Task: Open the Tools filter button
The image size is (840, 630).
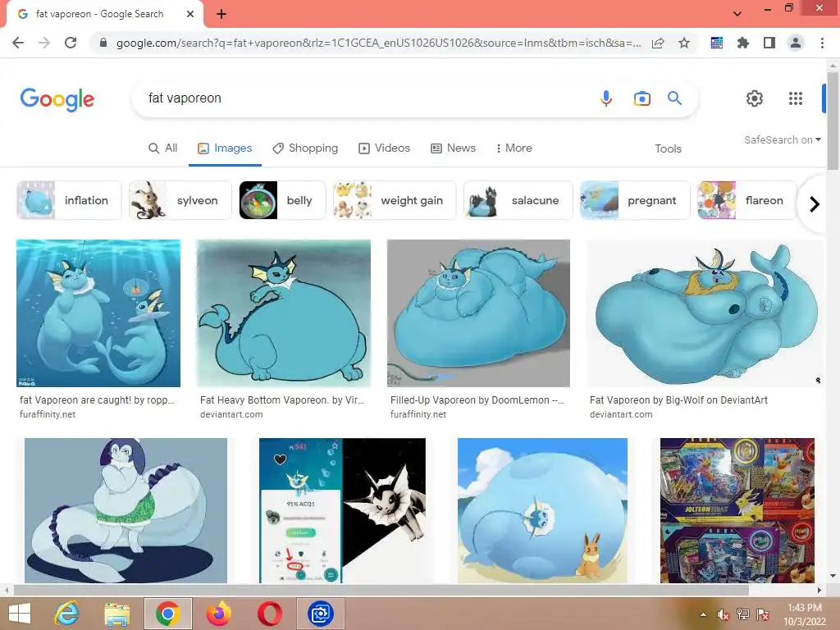Action: tap(668, 148)
